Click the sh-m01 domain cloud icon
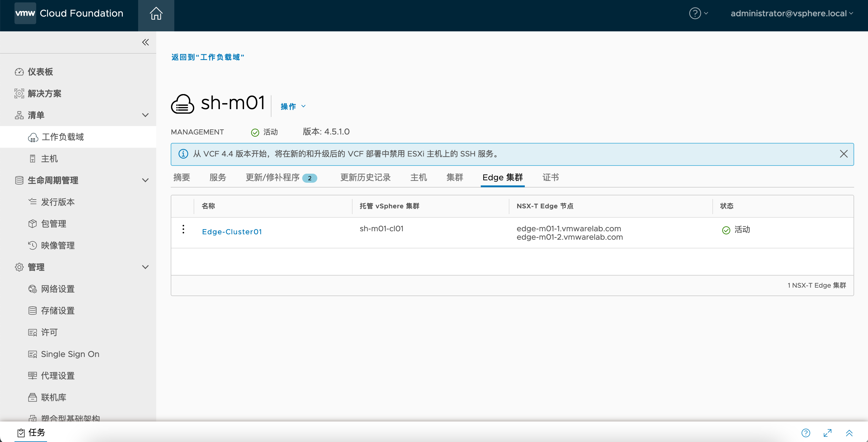Screen dimensions: 868x442 point(183,104)
